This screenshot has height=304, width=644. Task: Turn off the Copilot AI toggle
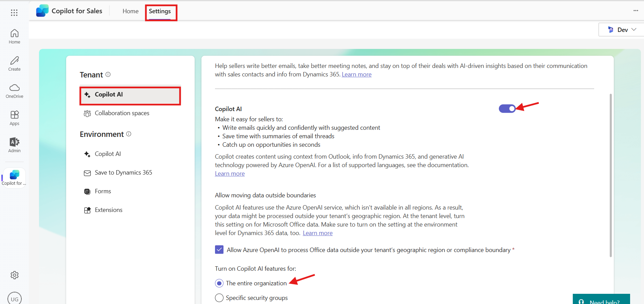point(507,108)
